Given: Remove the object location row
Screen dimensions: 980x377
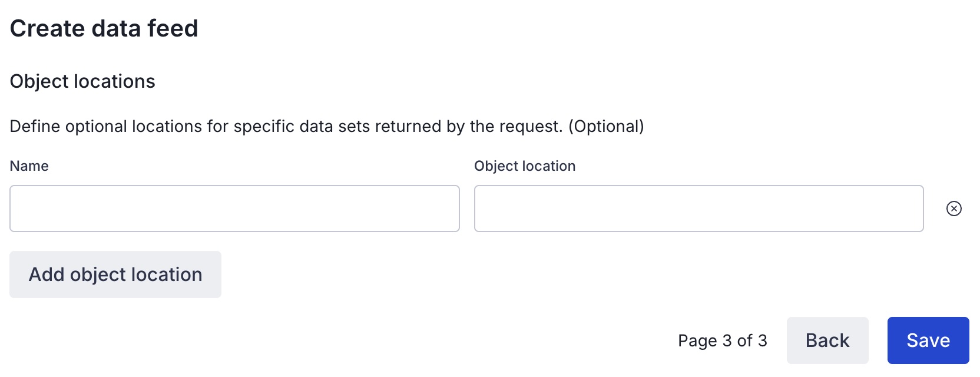Looking at the screenshot, I should (x=953, y=209).
